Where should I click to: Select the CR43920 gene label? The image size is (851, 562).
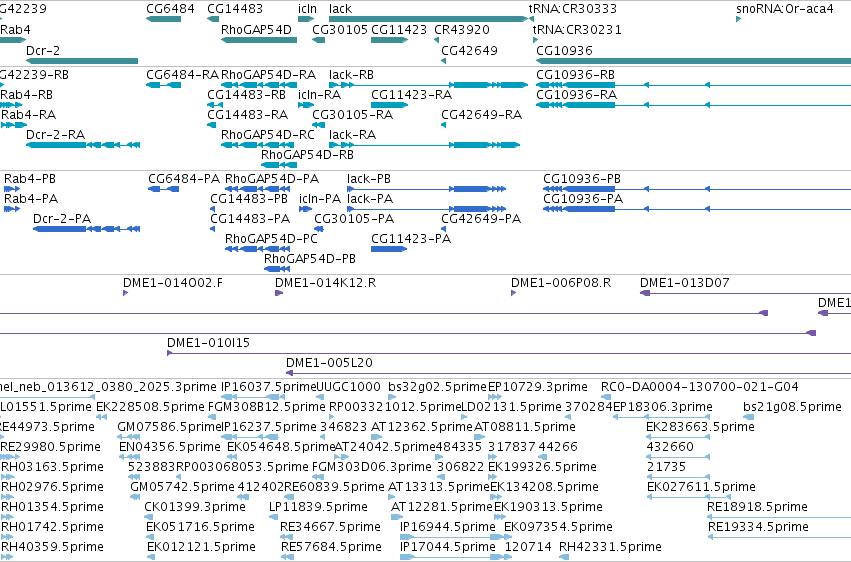(x=462, y=30)
